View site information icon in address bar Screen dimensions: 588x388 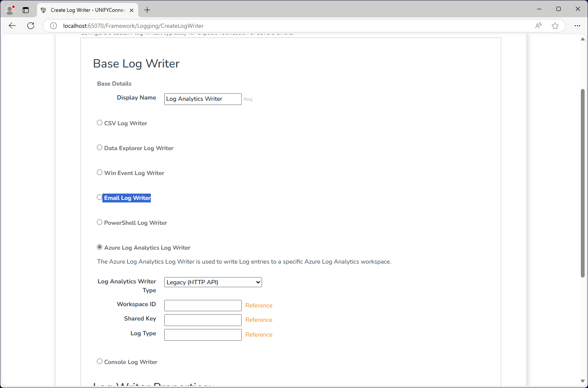53,26
